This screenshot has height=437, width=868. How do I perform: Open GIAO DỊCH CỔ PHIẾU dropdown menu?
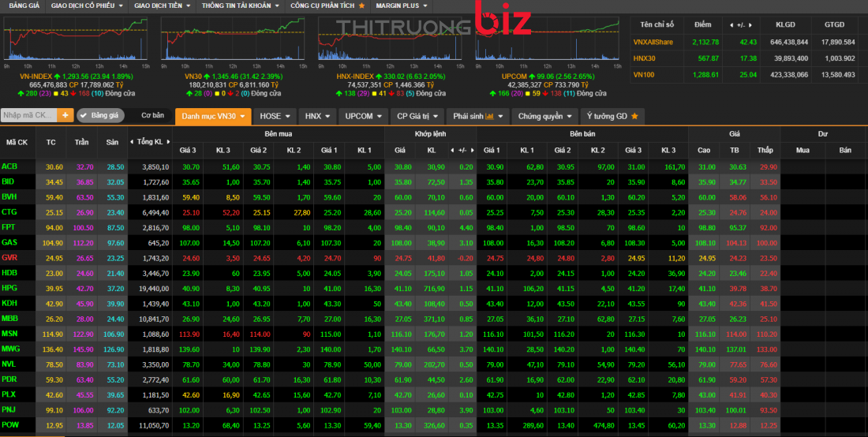87,6
